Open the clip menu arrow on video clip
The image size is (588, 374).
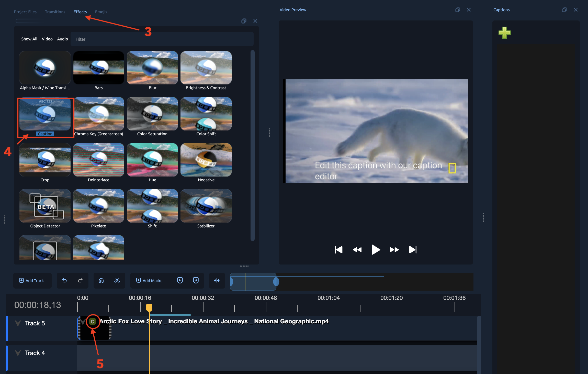pyautogui.click(x=83, y=321)
